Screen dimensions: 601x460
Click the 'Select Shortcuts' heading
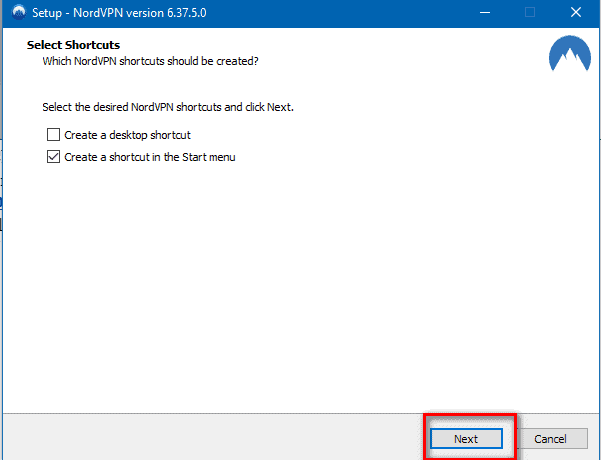tap(73, 45)
